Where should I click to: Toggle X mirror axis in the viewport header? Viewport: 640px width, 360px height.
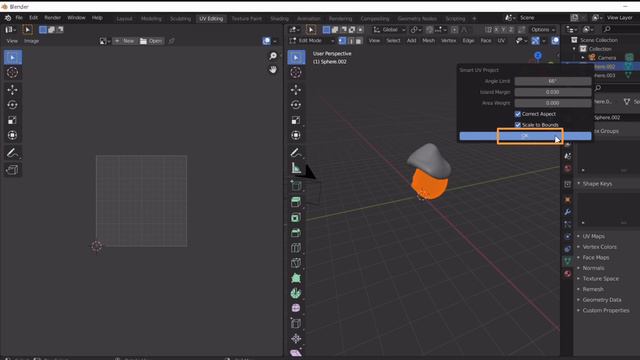496,30
